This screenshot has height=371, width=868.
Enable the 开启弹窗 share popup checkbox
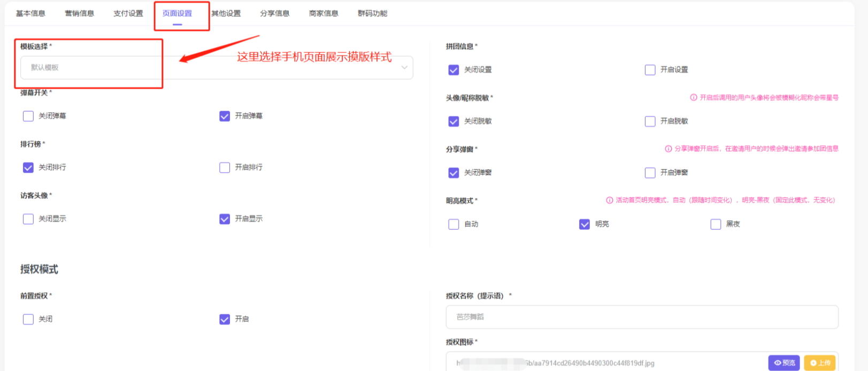pyautogui.click(x=650, y=173)
